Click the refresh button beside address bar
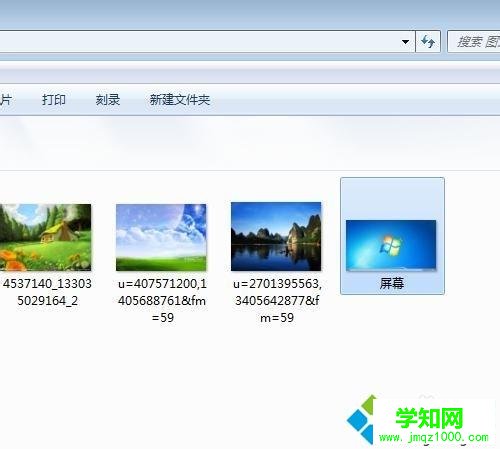 [428, 42]
